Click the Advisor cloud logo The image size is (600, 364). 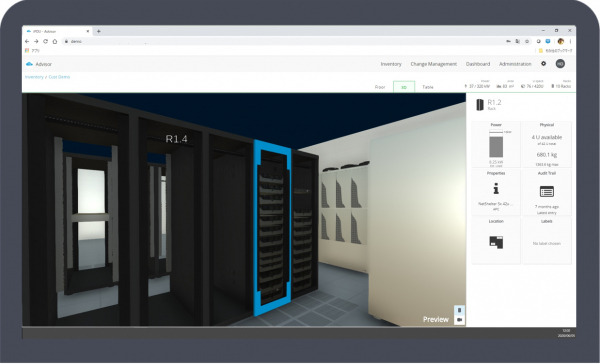pyautogui.click(x=29, y=64)
